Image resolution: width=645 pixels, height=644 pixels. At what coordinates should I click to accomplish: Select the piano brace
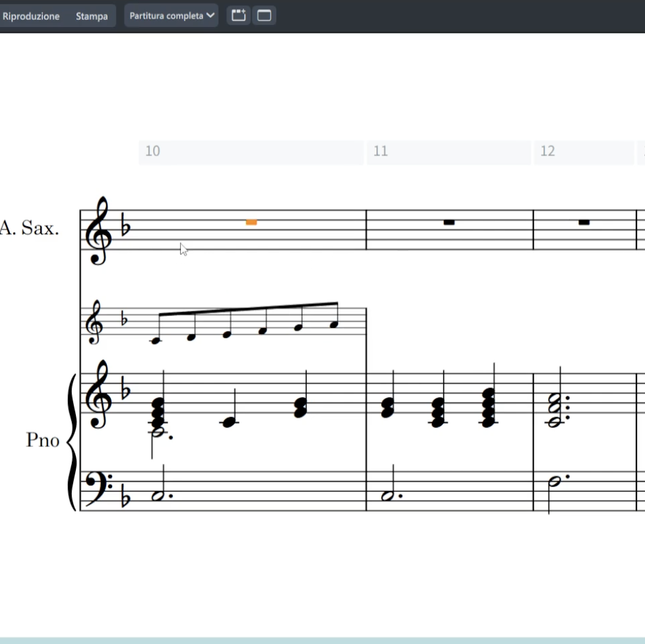[71, 442]
